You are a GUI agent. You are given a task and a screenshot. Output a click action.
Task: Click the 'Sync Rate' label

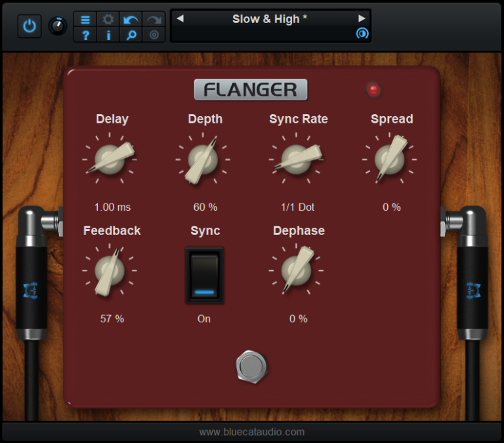[x=299, y=119]
